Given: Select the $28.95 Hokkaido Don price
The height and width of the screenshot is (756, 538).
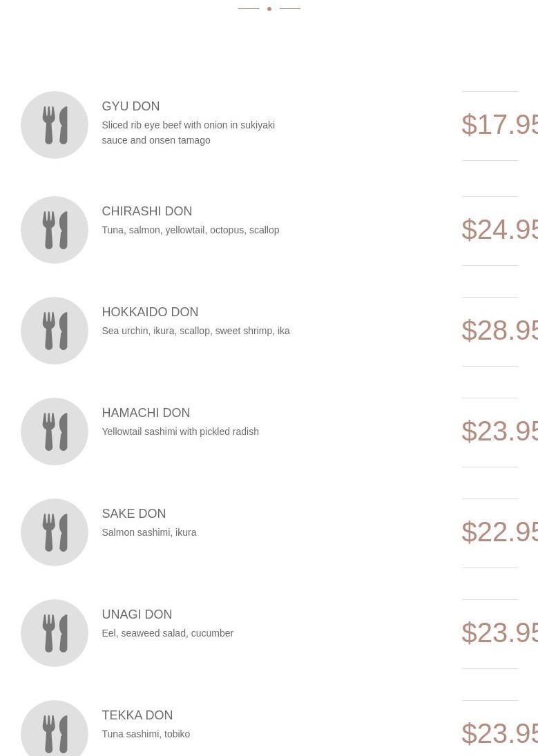Looking at the screenshot, I should (x=500, y=331).
